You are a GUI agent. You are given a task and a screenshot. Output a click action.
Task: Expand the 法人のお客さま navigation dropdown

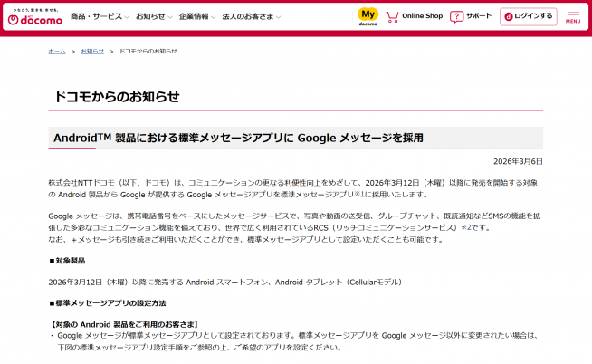tap(251, 16)
